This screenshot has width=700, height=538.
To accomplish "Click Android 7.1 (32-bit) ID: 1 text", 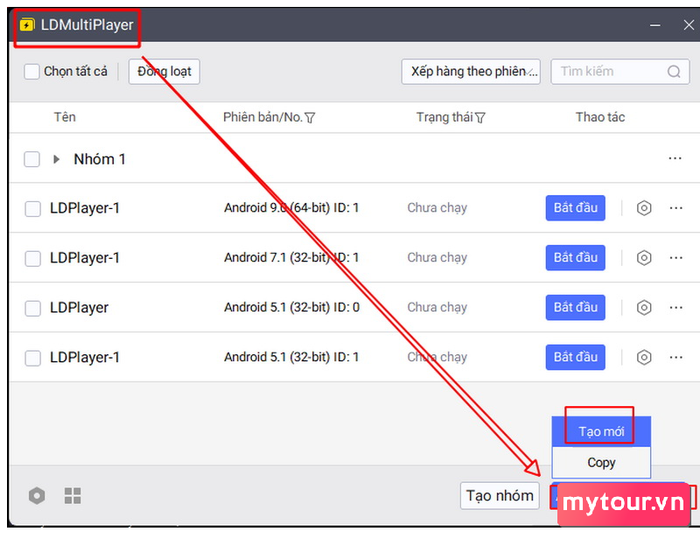I will click(x=292, y=258).
